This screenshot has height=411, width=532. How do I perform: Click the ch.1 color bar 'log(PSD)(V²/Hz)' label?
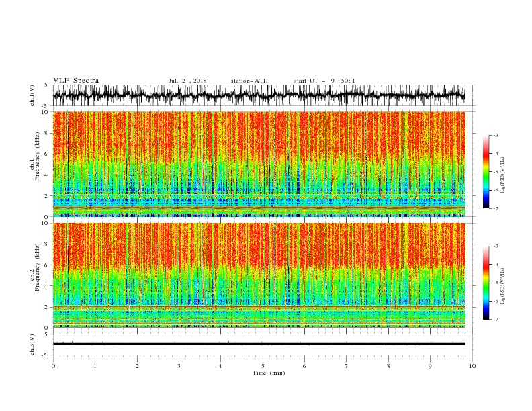pos(502,175)
